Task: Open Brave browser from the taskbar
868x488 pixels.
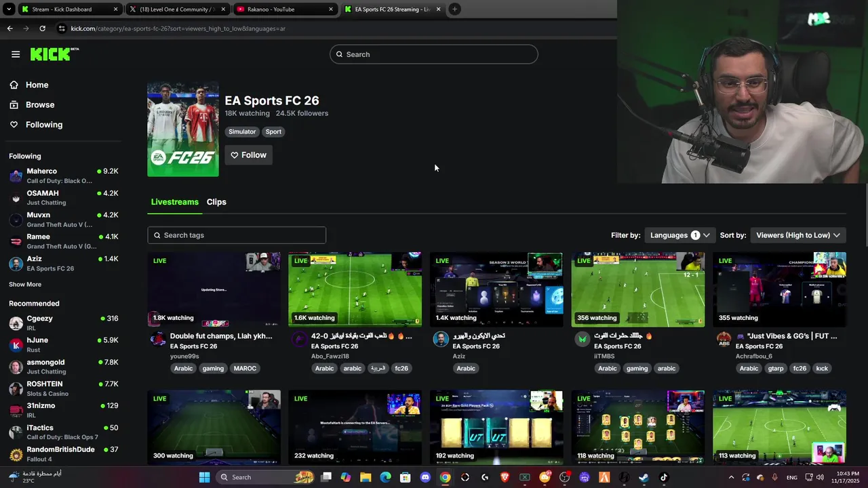Action: pyautogui.click(x=505, y=477)
